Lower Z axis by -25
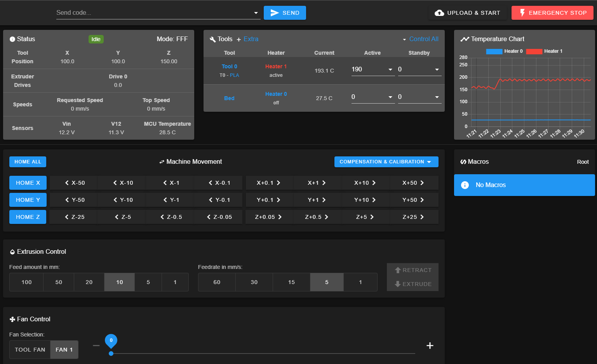Screen dimensions: 597x364 74,217
